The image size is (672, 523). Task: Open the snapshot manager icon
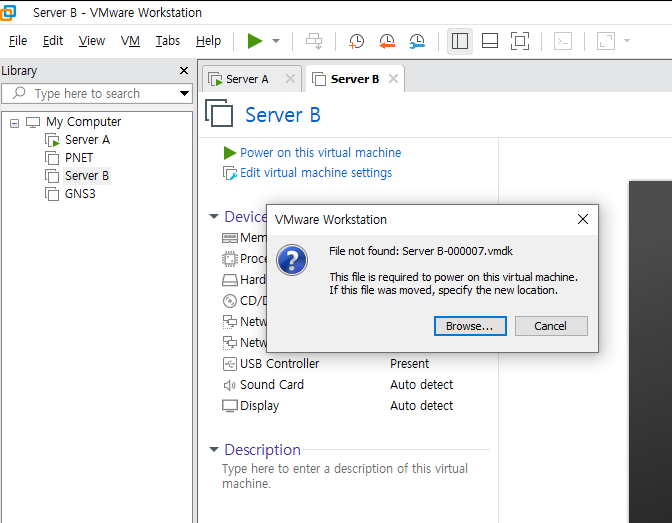click(417, 41)
